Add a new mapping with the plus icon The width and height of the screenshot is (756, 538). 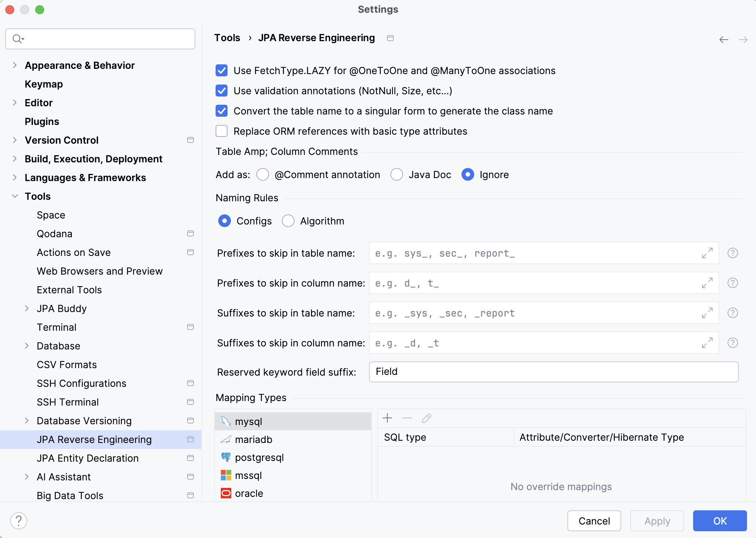(387, 418)
